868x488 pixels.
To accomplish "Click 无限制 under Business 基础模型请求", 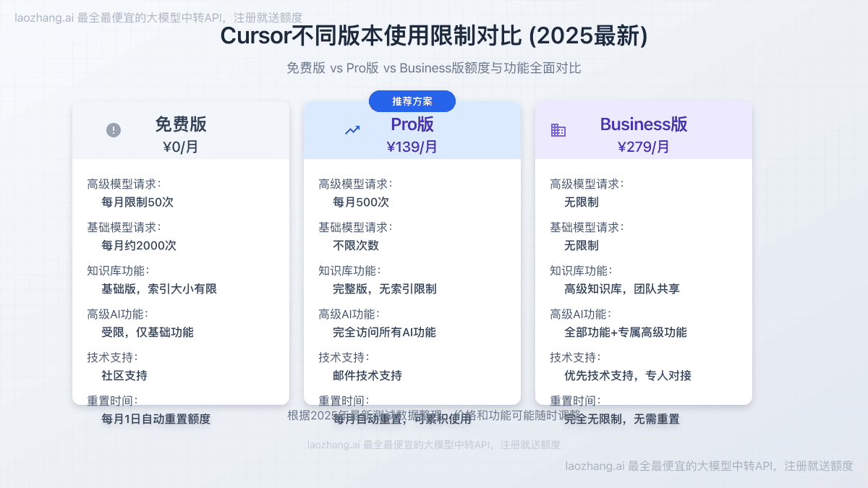I will 582,245.
